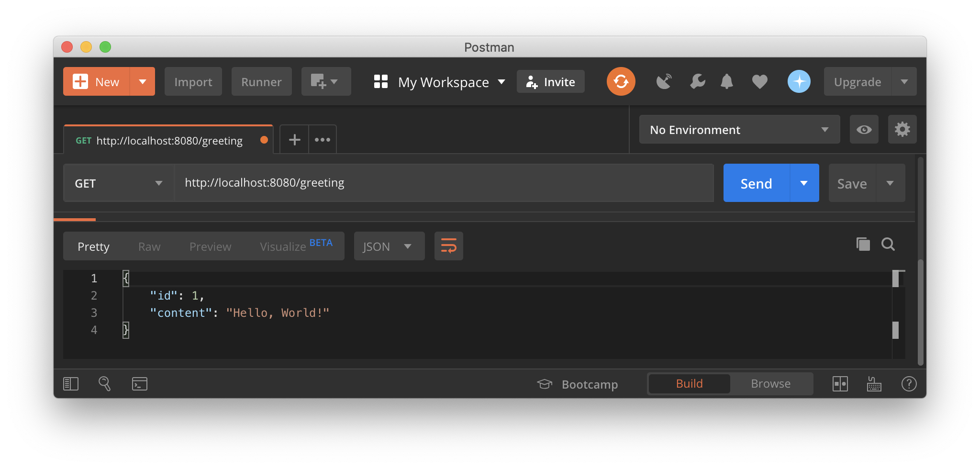
Task: Open the New button dropdown arrow
Action: point(143,82)
